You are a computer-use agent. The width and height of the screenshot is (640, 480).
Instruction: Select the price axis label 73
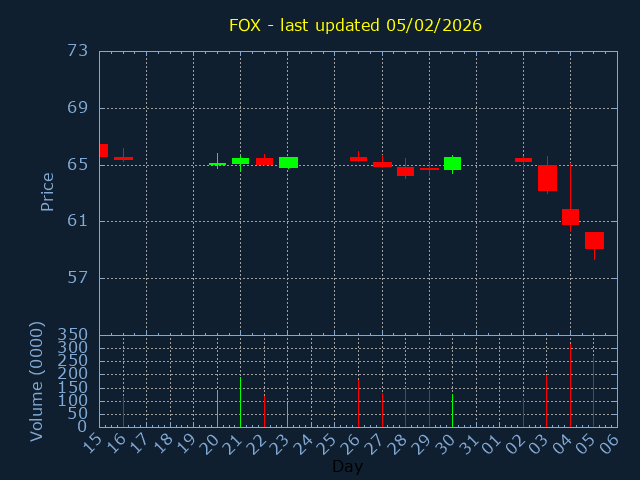pos(78,51)
